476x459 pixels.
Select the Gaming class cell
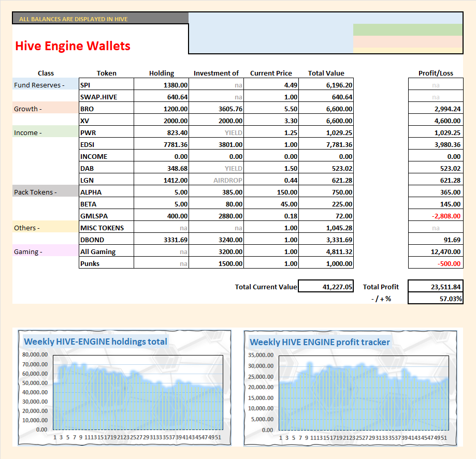46,250
